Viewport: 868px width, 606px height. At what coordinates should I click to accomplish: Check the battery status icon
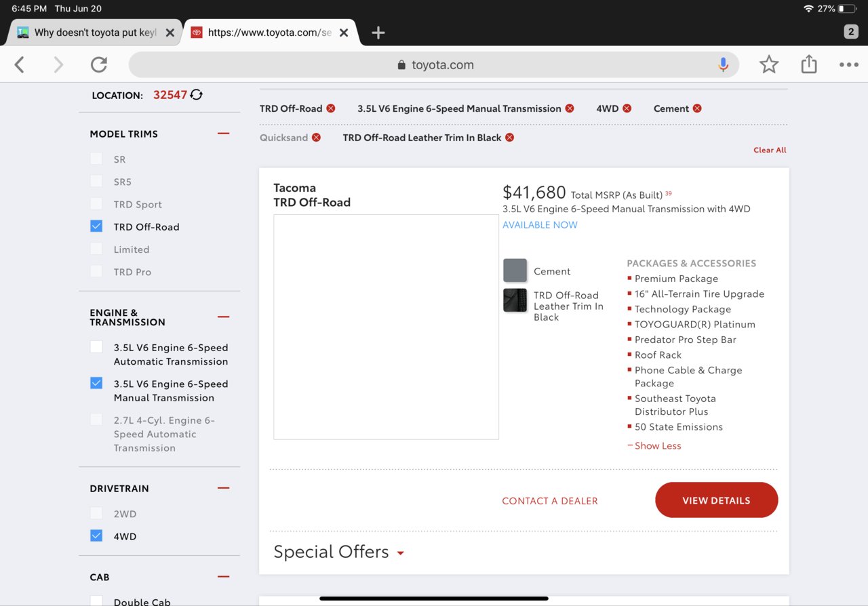point(846,9)
